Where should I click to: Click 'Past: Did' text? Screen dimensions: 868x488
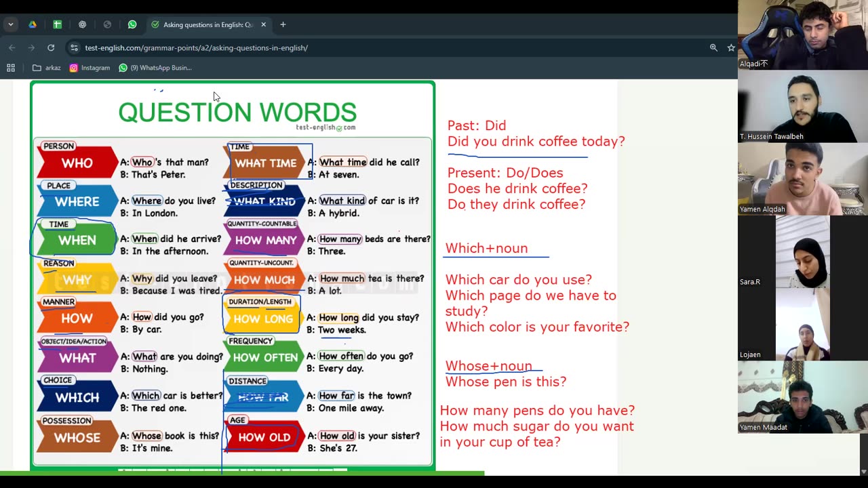[x=477, y=125]
